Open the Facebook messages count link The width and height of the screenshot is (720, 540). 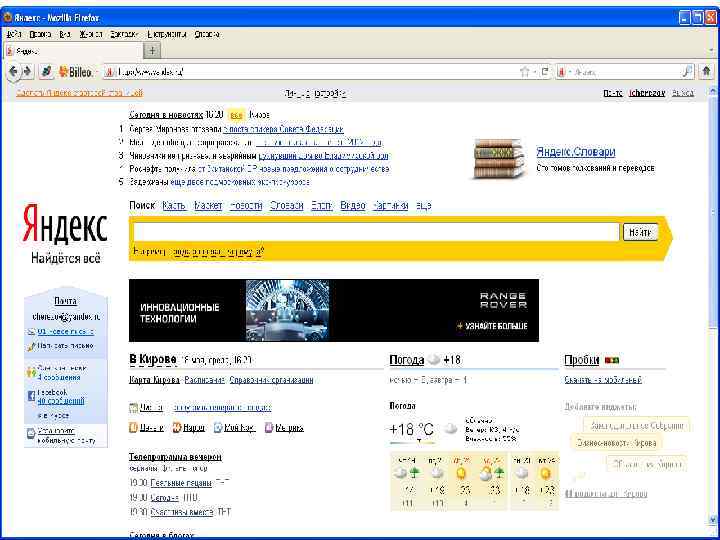point(61,401)
